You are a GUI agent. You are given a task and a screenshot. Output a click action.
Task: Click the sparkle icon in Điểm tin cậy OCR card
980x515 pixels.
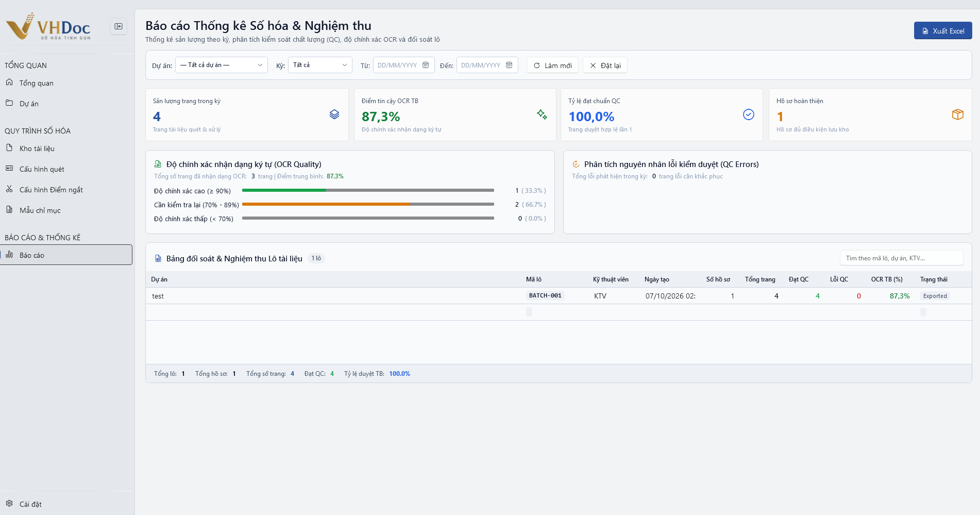pyautogui.click(x=542, y=114)
